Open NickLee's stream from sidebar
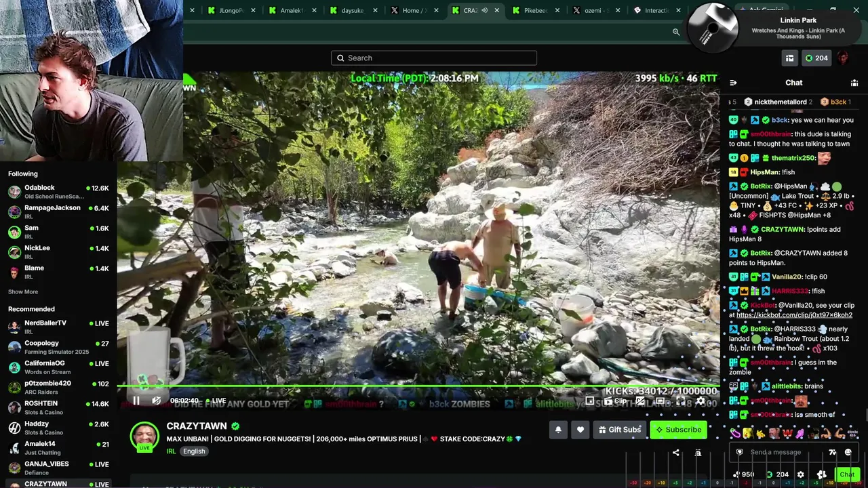 coord(58,252)
